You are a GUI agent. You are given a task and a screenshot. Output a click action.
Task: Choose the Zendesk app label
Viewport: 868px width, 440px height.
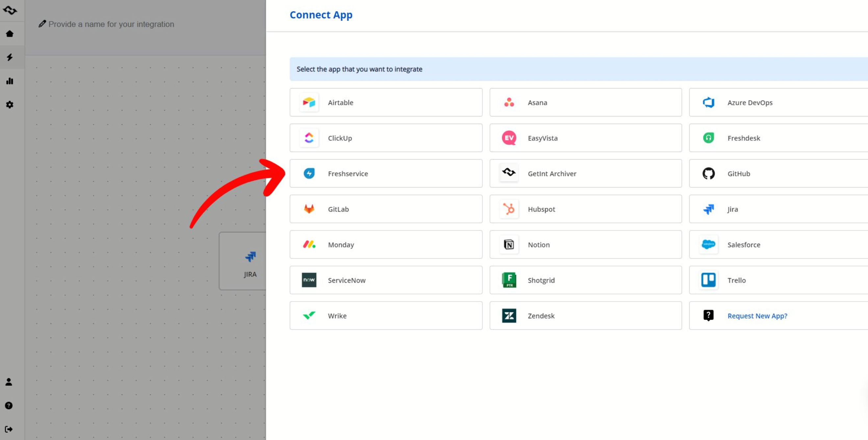click(541, 315)
